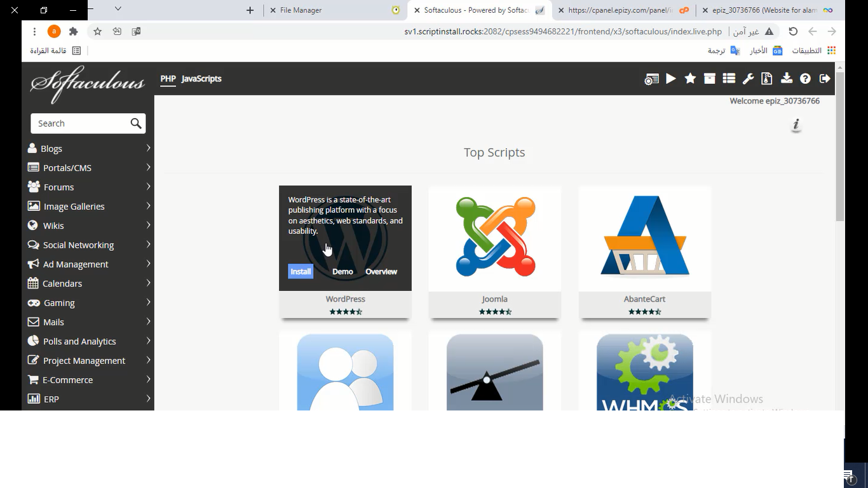The height and width of the screenshot is (488, 868).
Task: Expand the Gaming category
Action: tap(89, 302)
